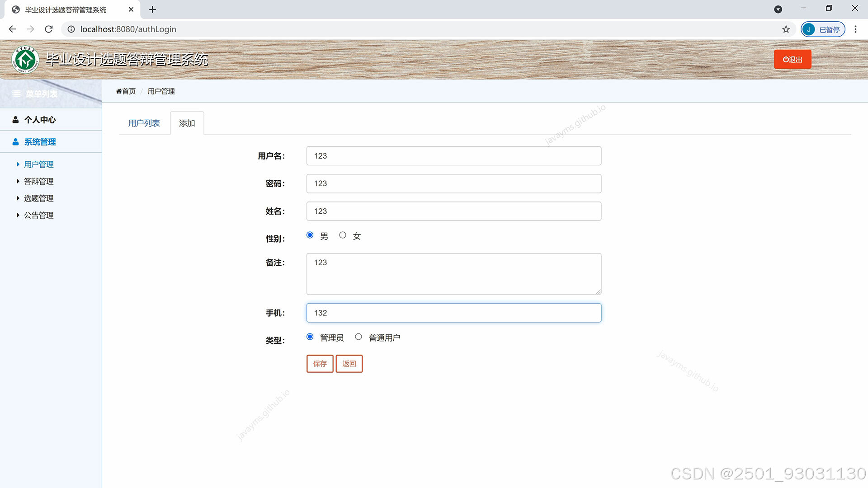Select 男 gender radio button

310,235
